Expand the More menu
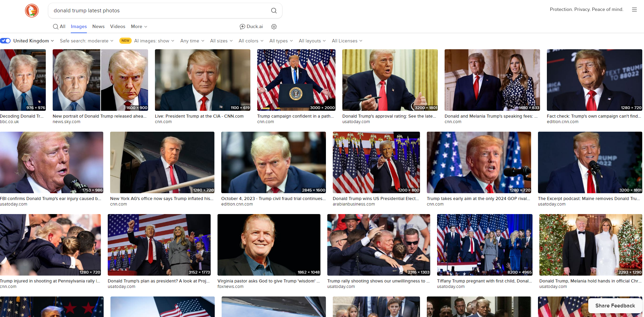The width and height of the screenshot is (644, 317). pyautogui.click(x=139, y=26)
